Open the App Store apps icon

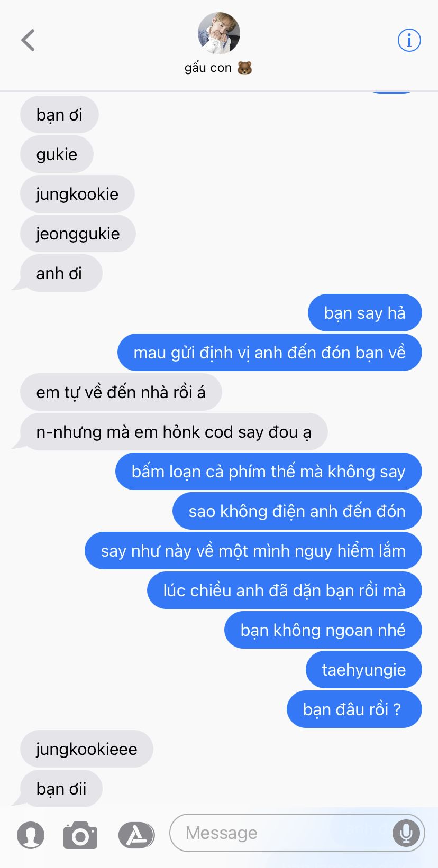(x=136, y=835)
